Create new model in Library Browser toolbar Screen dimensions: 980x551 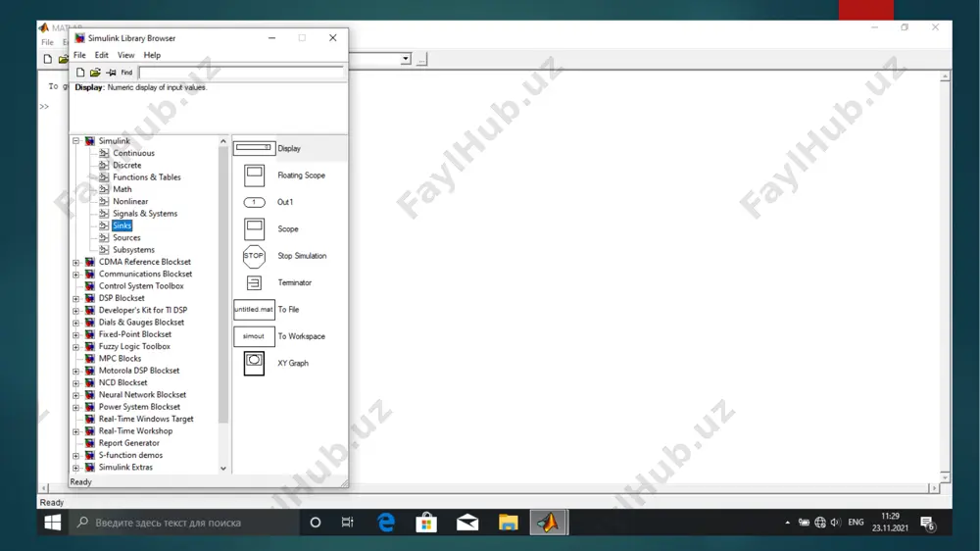(x=80, y=73)
